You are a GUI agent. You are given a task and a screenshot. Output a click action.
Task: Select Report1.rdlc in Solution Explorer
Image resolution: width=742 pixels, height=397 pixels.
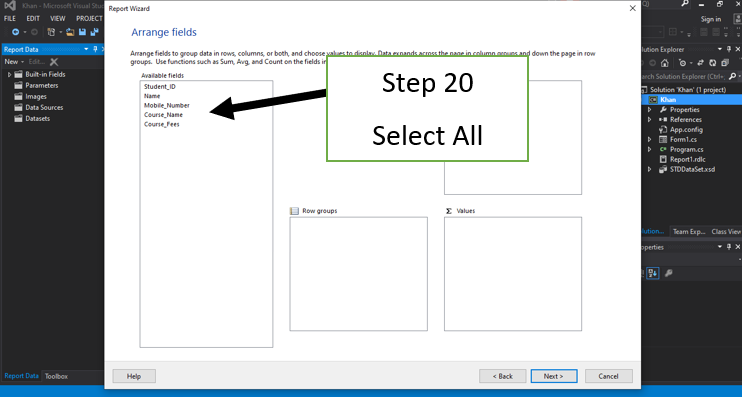[682, 159]
